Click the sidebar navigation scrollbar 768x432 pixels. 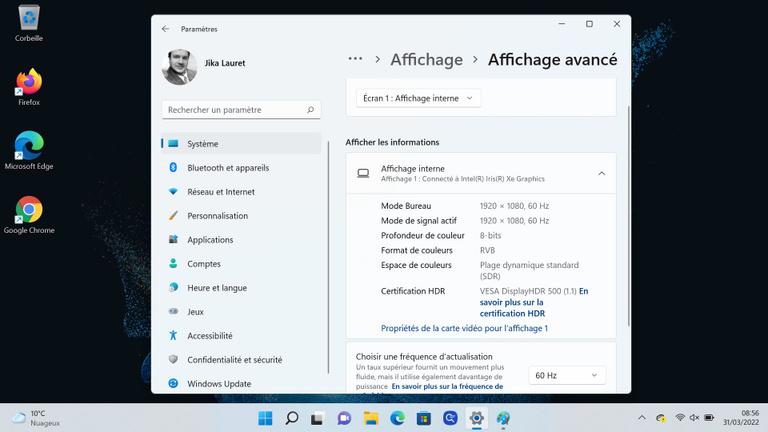(328, 258)
